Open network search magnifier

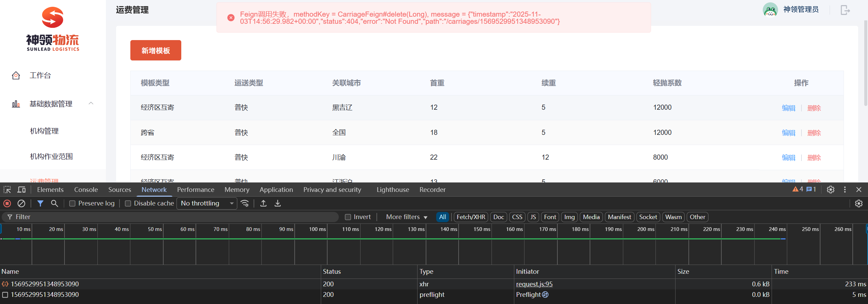54,203
